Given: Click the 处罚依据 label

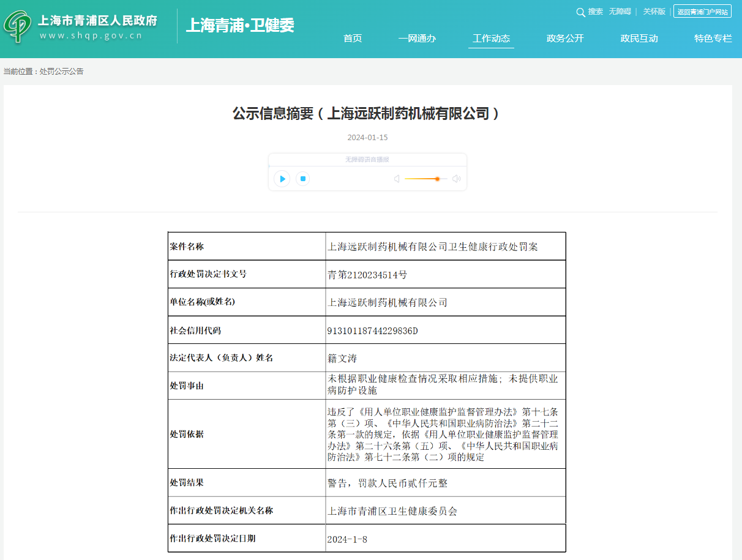Looking at the screenshot, I should 187,434.
